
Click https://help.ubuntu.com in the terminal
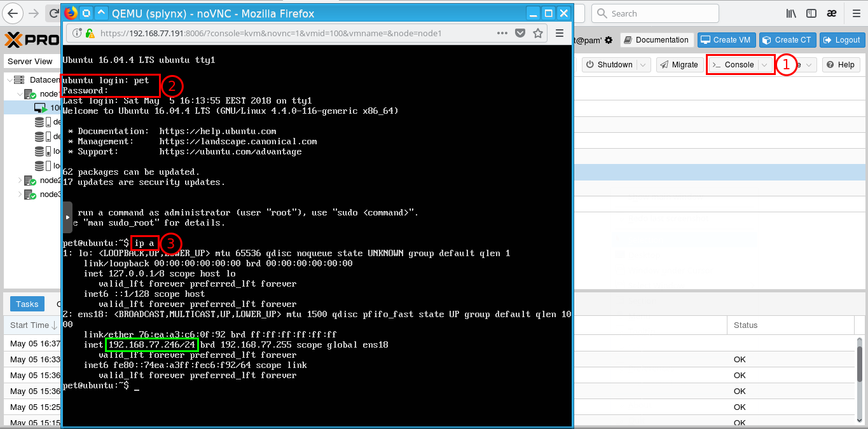pyautogui.click(x=218, y=131)
